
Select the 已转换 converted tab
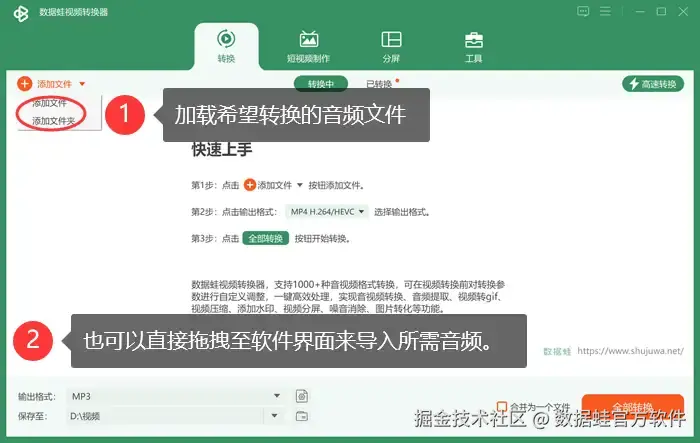pos(379,84)
